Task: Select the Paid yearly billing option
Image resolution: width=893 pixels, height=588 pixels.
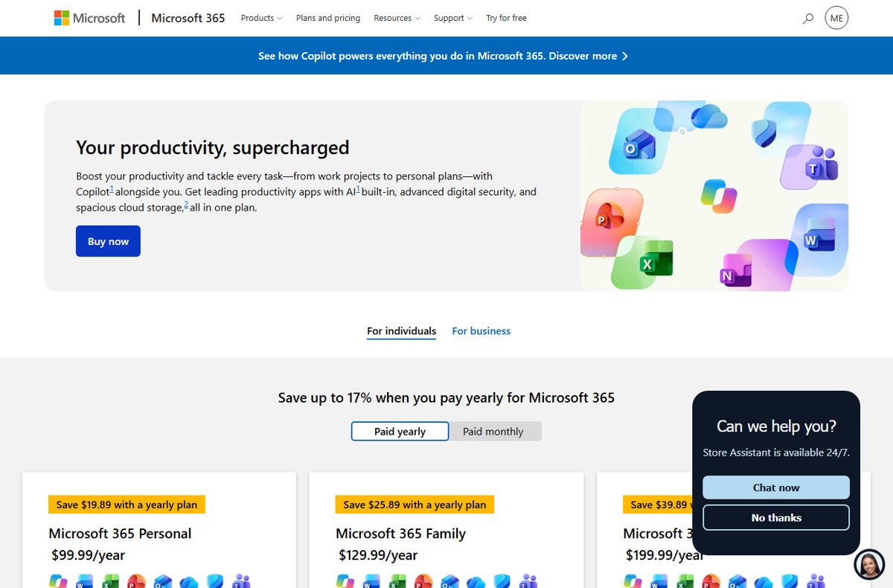Action: [400, 431]
